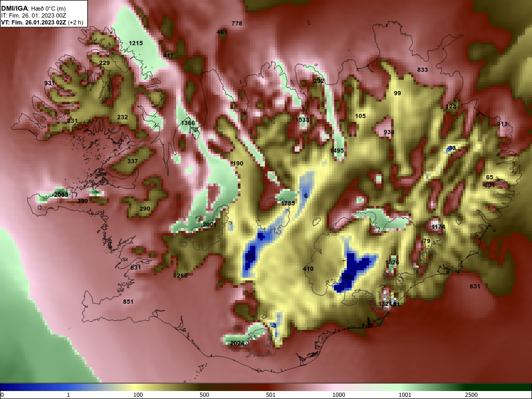This screenshot has width=532, height=399.
Task: Select the 1785 height label
Action: (288, 204)
